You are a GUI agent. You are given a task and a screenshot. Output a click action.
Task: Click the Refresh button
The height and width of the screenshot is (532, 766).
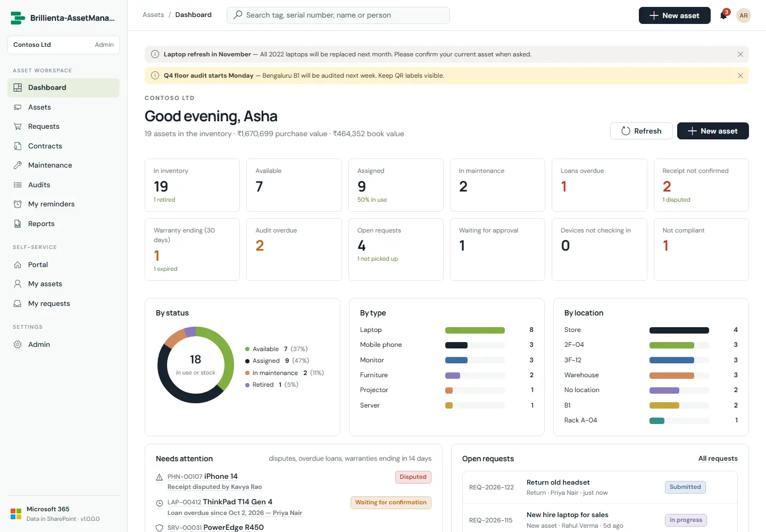coord(642,131)
